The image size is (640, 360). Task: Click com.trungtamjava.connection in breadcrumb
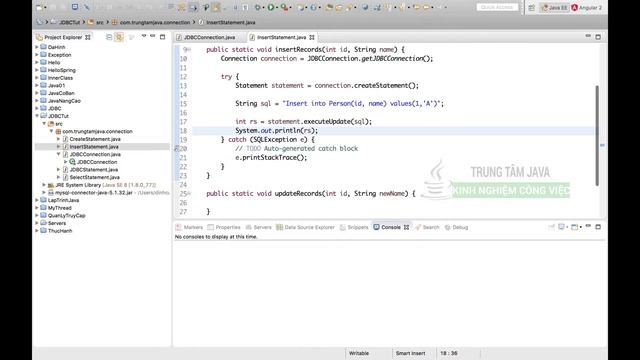(155, 22)
